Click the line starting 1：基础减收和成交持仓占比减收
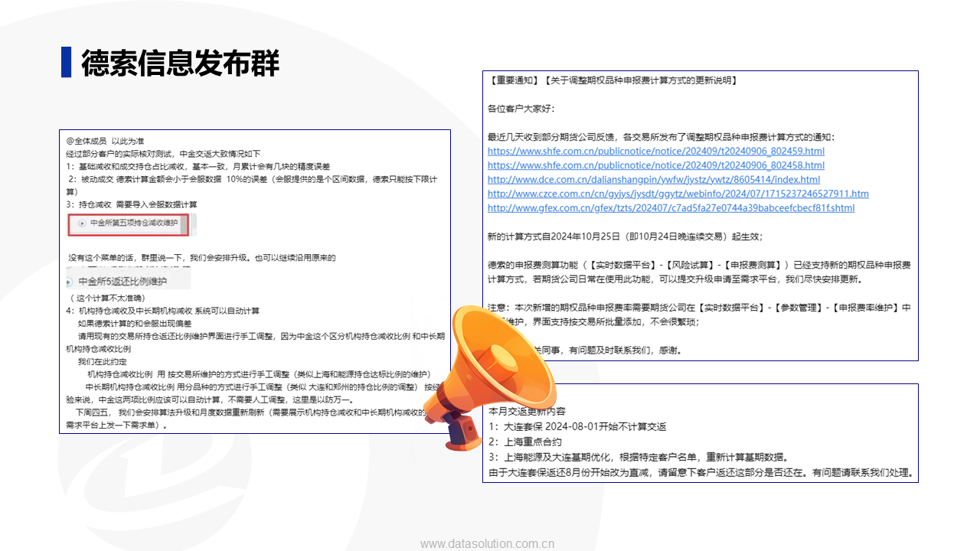The image size is (980, 551). [x=198, y=166]
